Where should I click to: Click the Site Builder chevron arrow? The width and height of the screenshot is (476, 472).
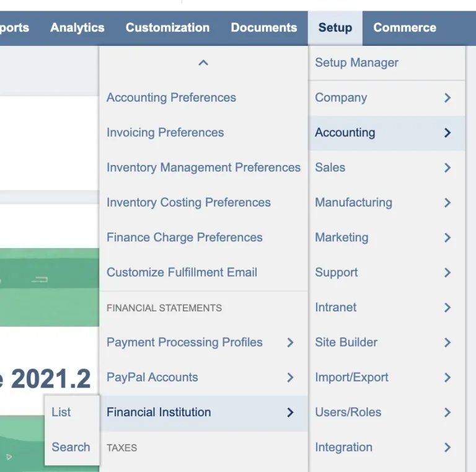(447, 342)
